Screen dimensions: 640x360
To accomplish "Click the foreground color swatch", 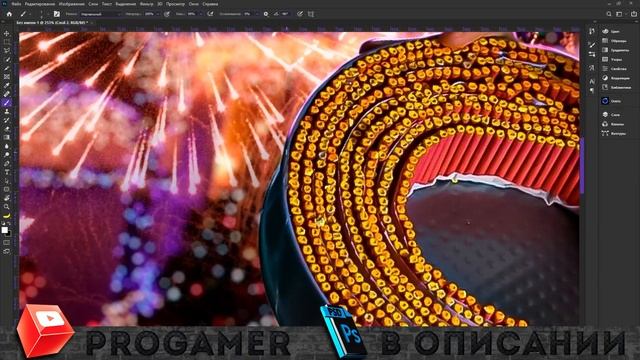I will click(x=4, y=230).
